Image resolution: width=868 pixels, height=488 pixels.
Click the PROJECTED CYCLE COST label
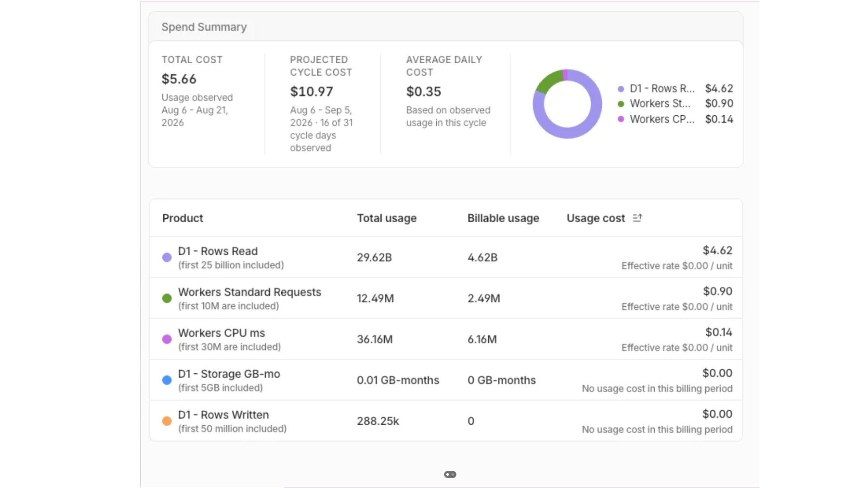pos(321,66)
